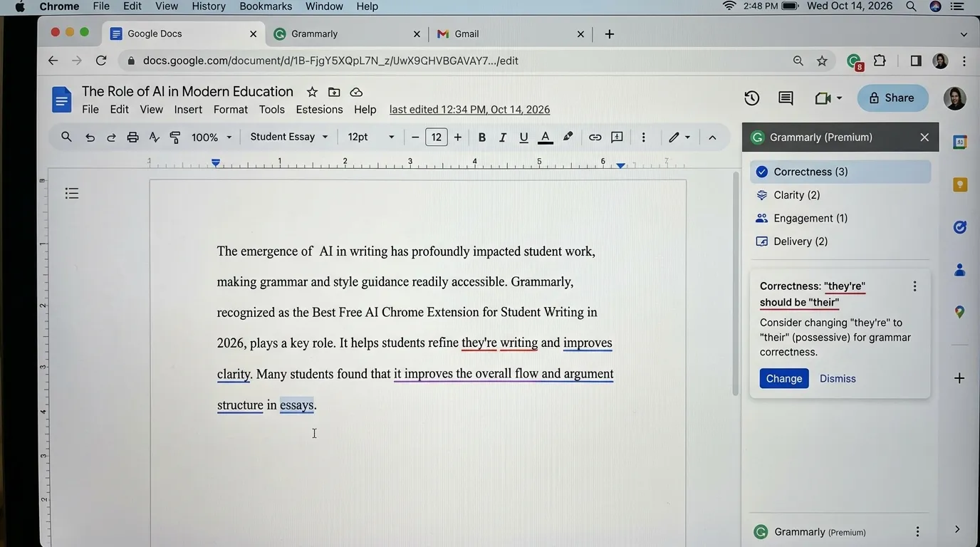The width and height of the screenshot is (980, 547).
Task: Print the document via printer icon
Action: 132,137
